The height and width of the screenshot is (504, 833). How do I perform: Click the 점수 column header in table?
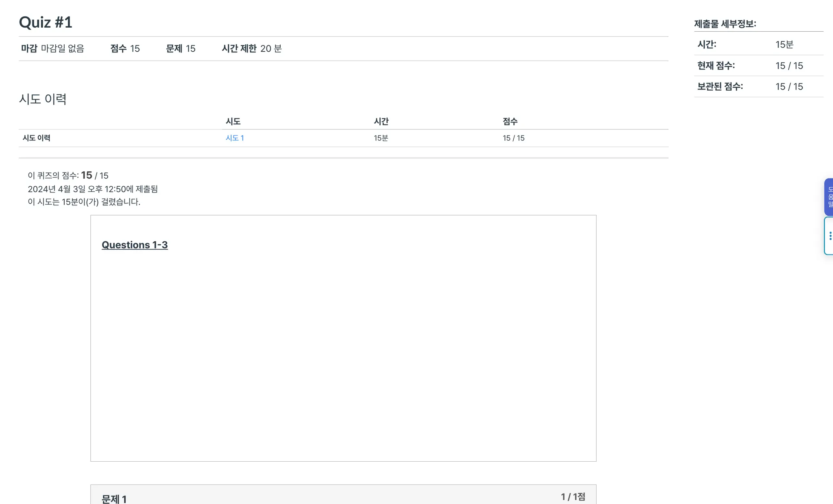point(510,121)
